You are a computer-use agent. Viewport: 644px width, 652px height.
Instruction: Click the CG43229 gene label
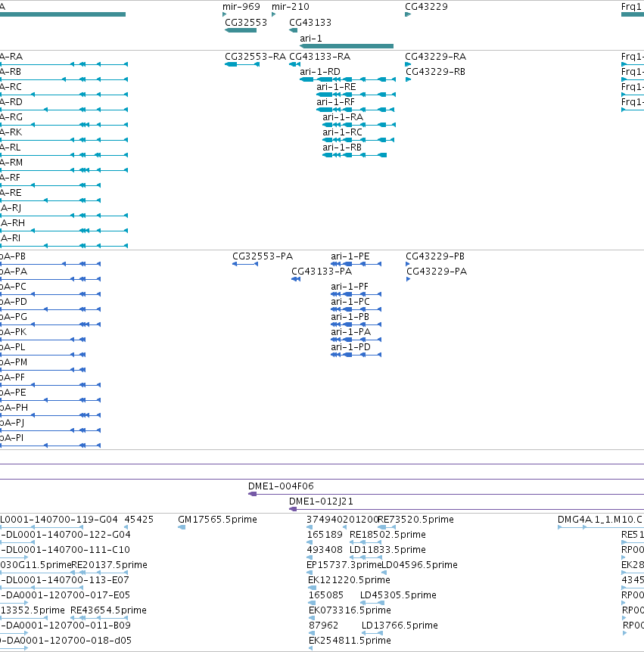pyautogui.click(x=426, y=7)
